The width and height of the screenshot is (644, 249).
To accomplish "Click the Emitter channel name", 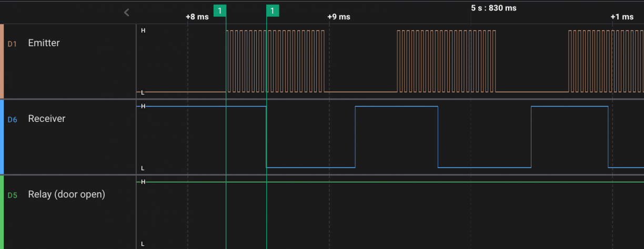I will pyautogui.click(x=44, y=43).
